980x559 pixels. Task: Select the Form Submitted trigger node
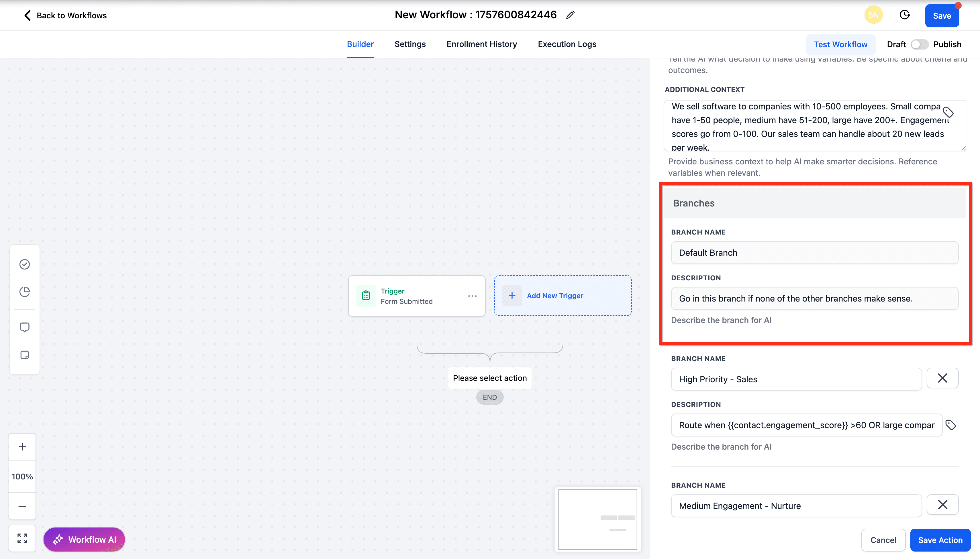point(417,296)
